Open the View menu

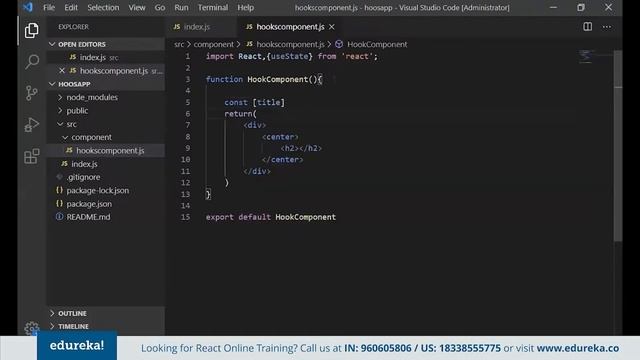tap(137, 7)
